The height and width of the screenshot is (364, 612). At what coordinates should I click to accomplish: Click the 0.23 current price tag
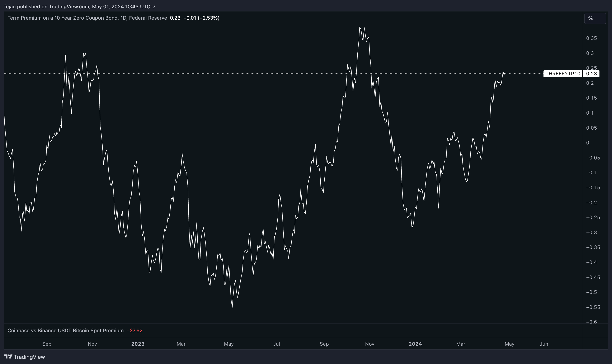coord(591,74)
